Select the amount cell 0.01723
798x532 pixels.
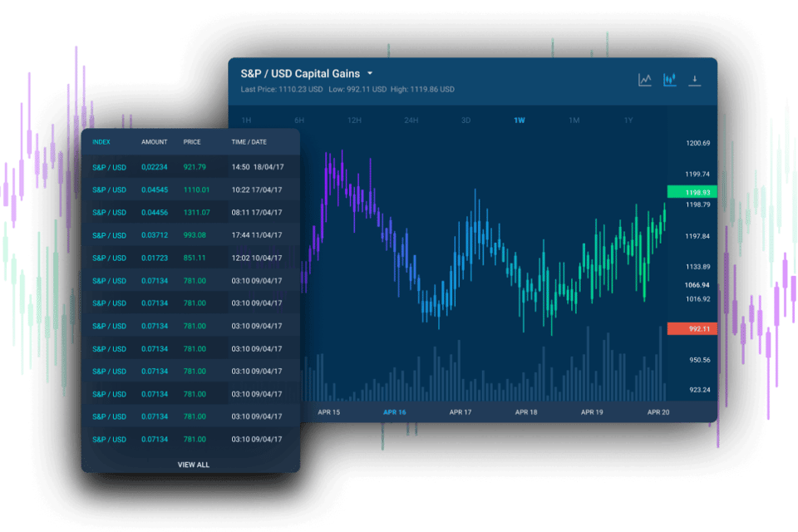155,259
